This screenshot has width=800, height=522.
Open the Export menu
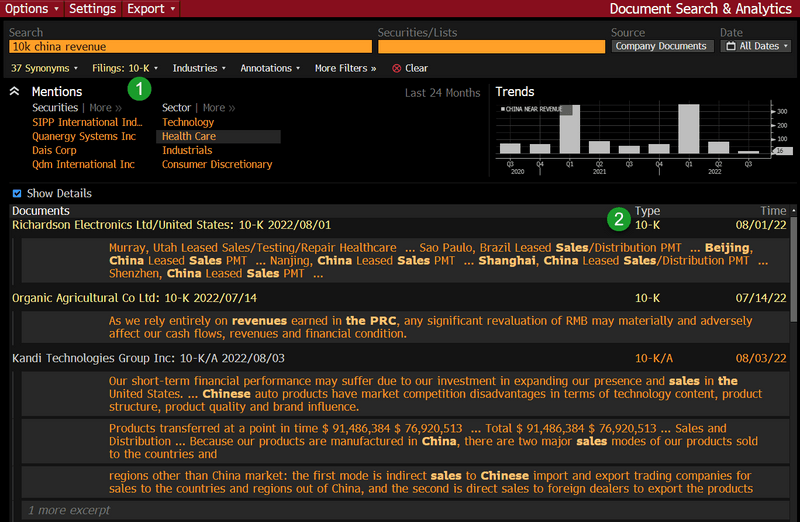151,9
